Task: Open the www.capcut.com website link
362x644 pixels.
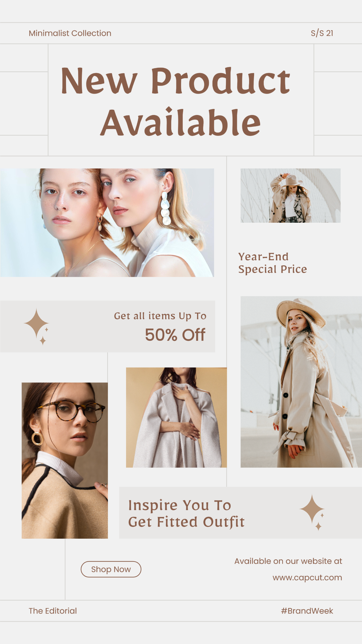Action: point(307,578)
